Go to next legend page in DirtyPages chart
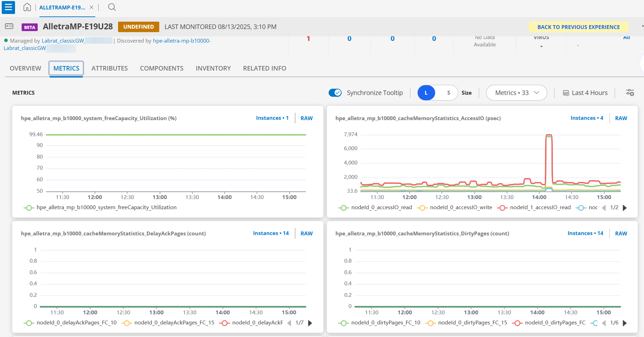 625,323
